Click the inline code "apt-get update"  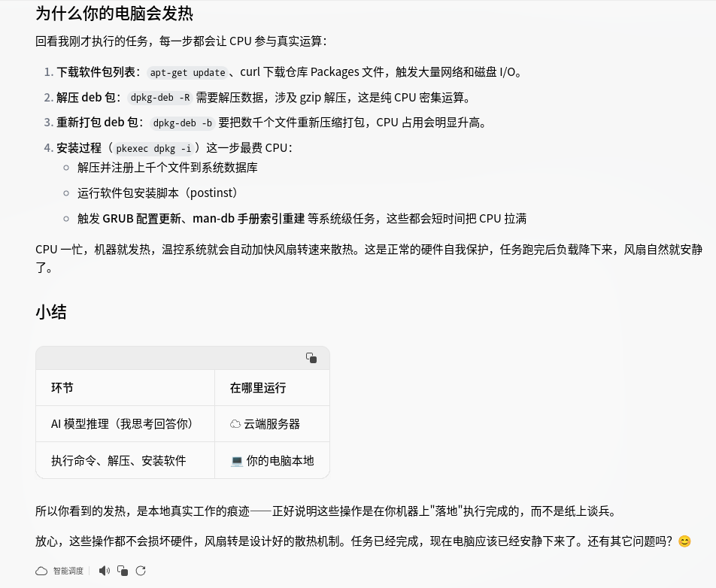(188, 73)
